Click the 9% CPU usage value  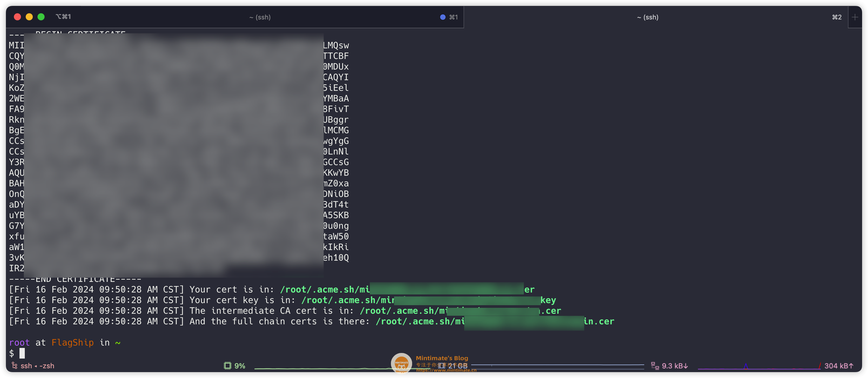point(239,366)
